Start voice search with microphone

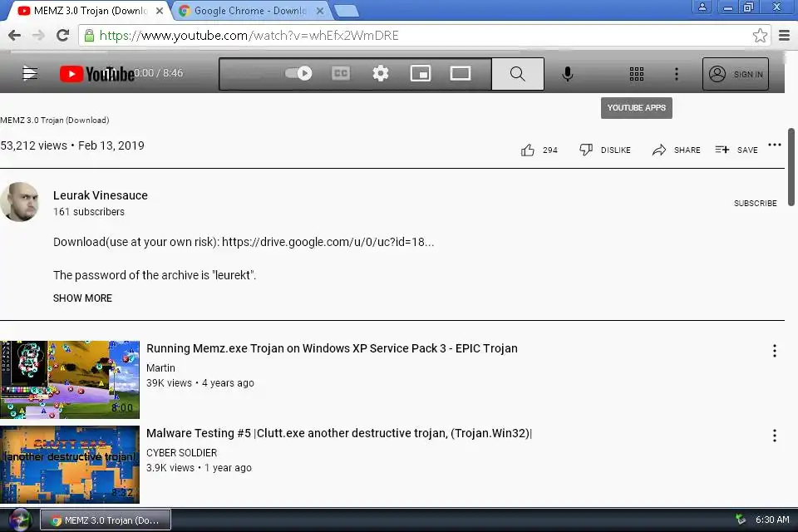pos(568,74)
